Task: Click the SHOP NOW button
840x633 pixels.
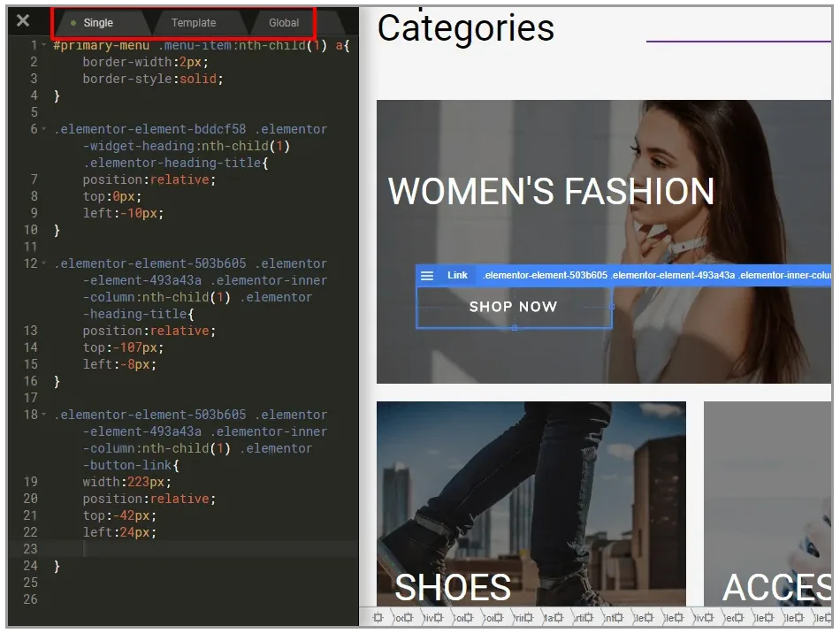Action: pyautogui.click(x=514, y=307)
